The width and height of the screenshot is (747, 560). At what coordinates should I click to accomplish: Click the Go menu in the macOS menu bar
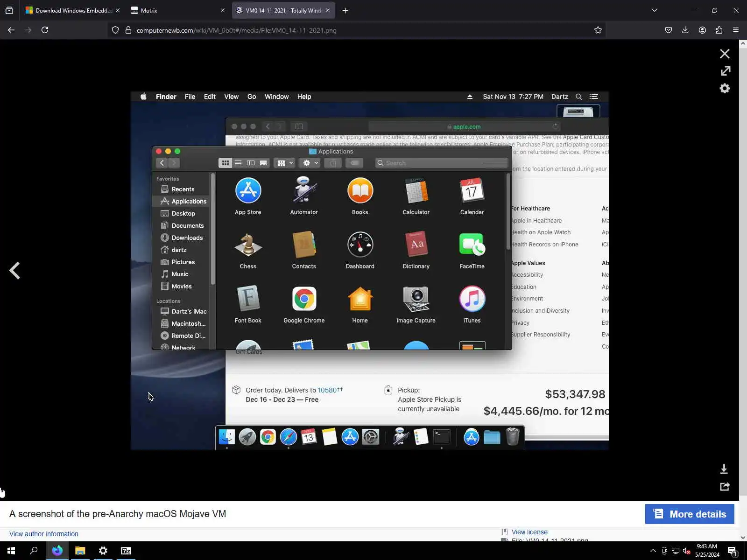click(252, 97)
